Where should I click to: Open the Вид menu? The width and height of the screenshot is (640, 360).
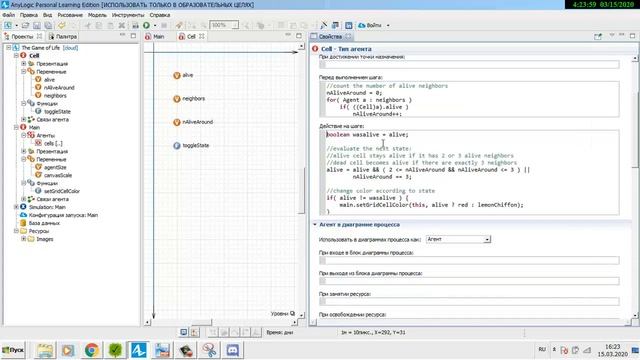[x=47, y=15]
